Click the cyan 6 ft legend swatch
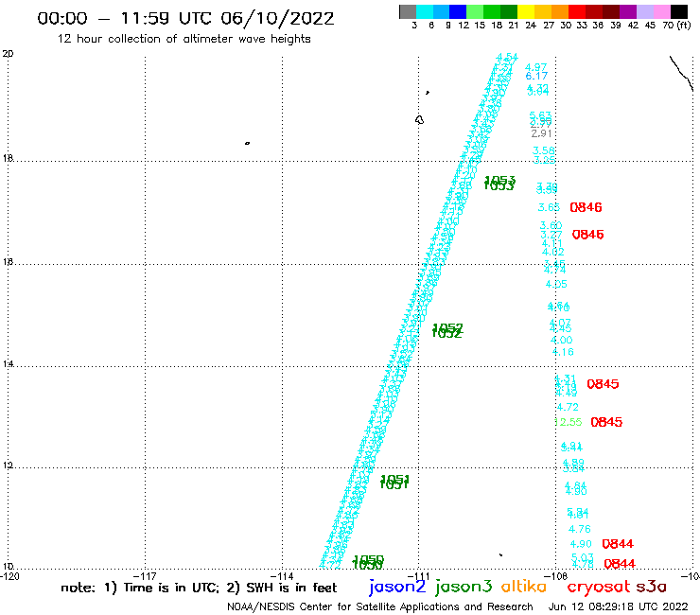This screenshot has width=700, height=615. pyautogui.click(x=424, y=11)
